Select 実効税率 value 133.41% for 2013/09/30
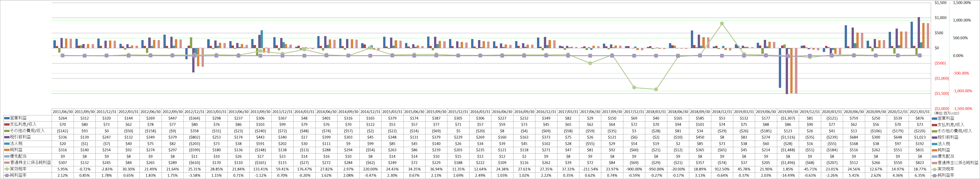980x179 pixels. click(x=260, y=169)
